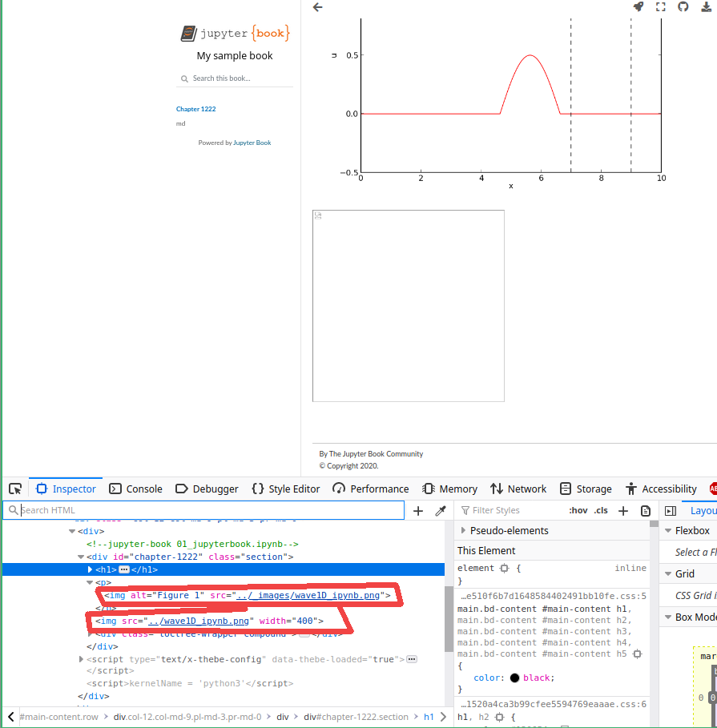Viewport: 717px width, 728px height.
Task: Click the Powered by Jupyter Book link
Action: tap(252, 142)
